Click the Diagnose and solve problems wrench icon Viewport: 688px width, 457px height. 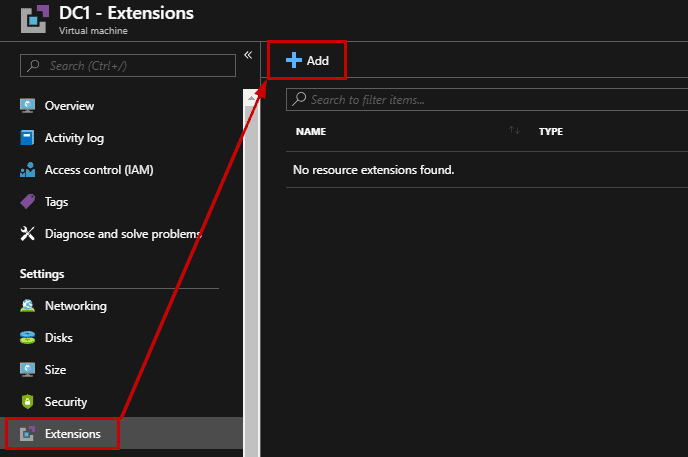pyautogui.click(x=27, y=234)
